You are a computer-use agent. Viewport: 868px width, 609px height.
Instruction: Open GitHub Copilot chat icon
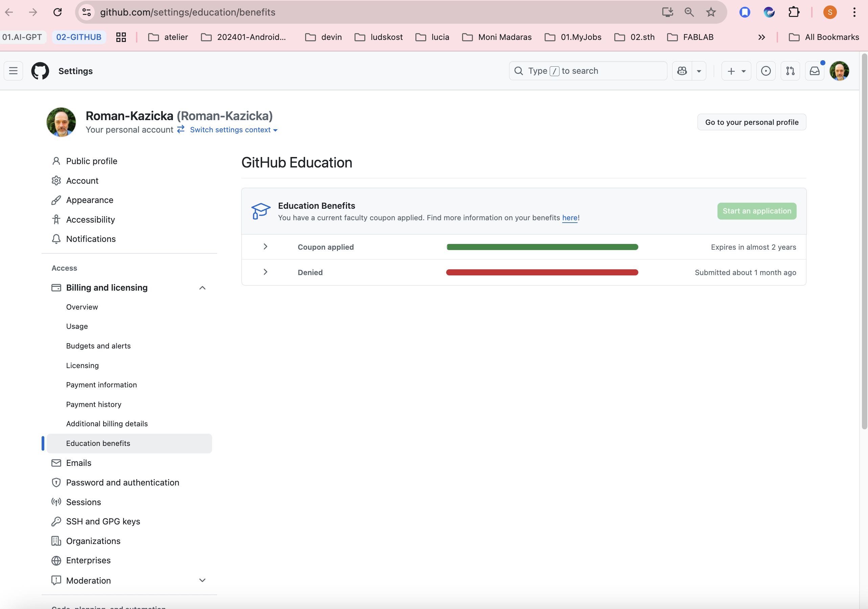pos(682,71)
